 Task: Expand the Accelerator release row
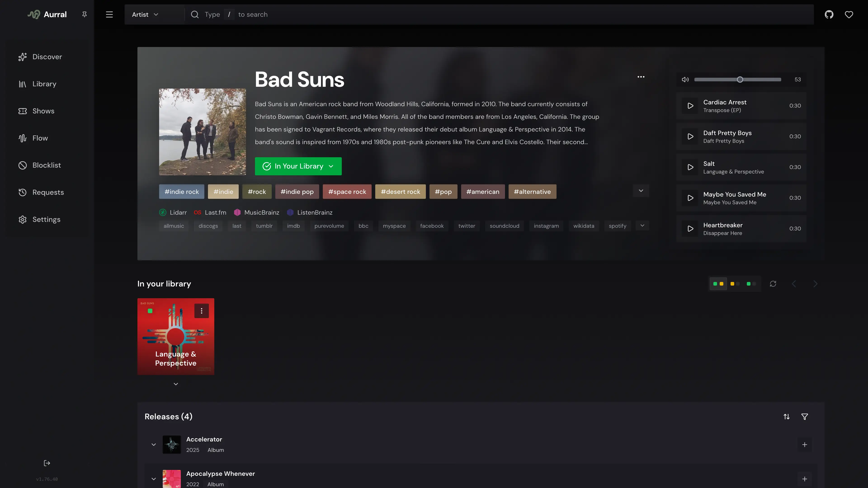[x=154, y=445]
